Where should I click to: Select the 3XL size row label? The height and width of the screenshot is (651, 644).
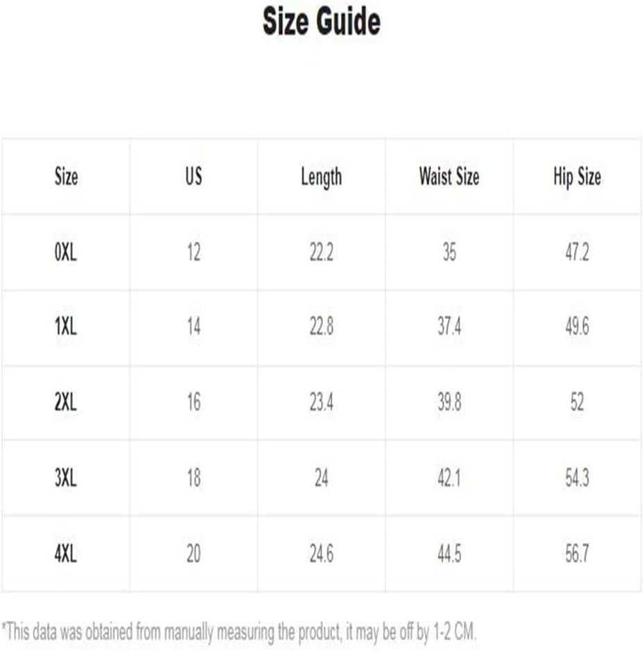tap(66, 478)
